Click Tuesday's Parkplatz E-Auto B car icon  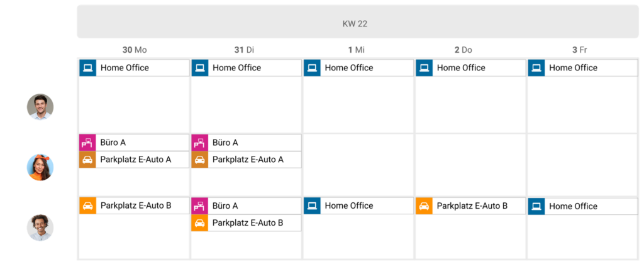[199, 222]
